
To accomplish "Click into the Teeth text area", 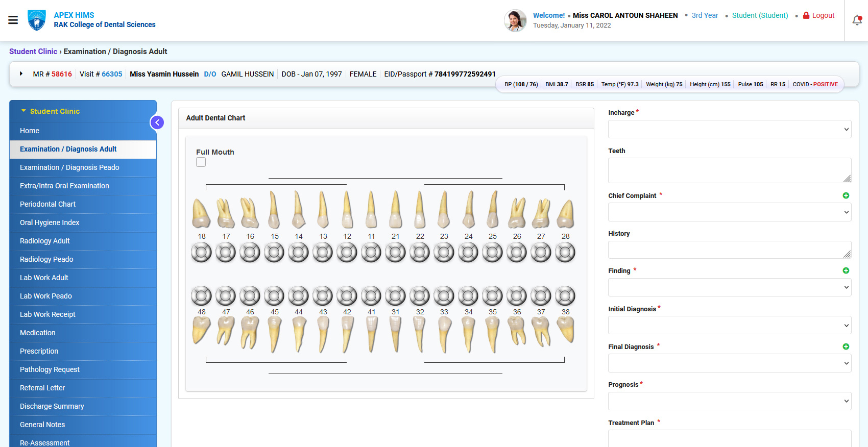I will 730,170.
